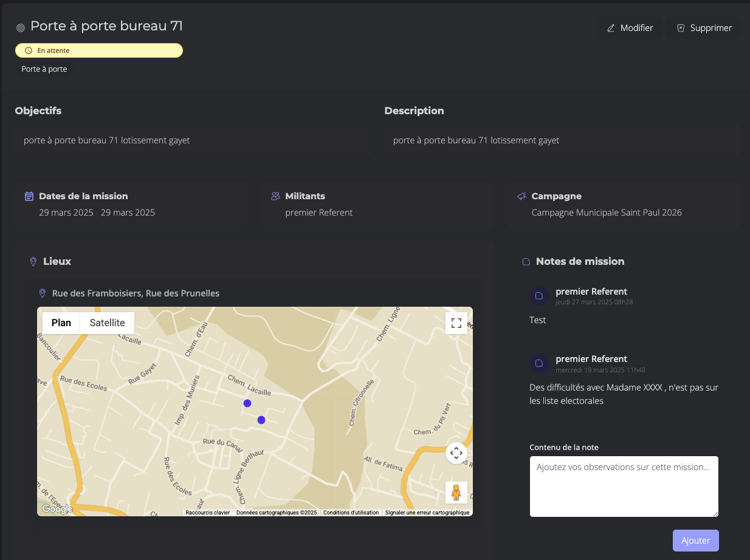Click the Porte à porte bureau 71 title
The image size is (750, 560).
(106, 26)
